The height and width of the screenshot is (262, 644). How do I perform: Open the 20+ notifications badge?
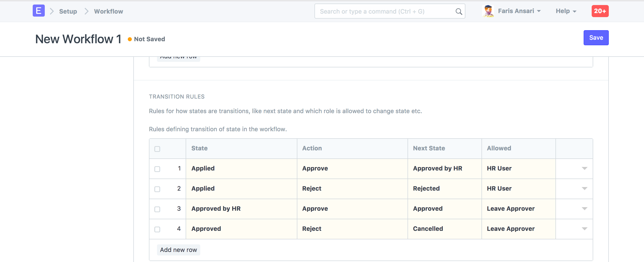pos(600,11)
